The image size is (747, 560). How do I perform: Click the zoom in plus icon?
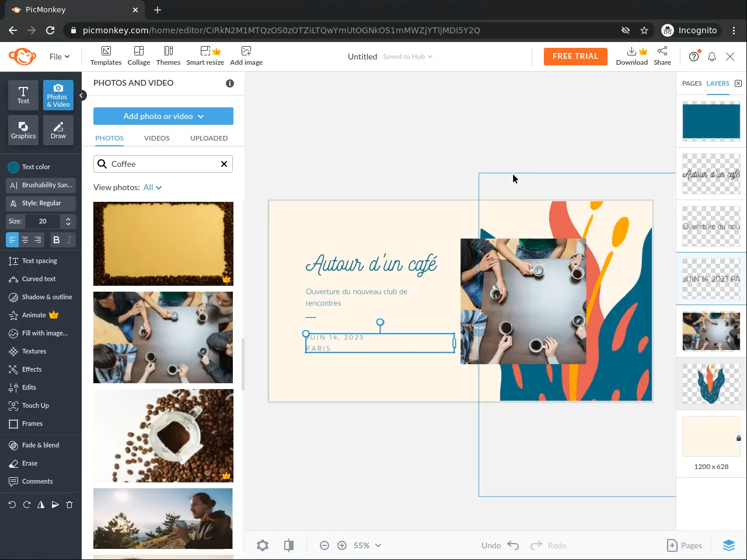(x=342, y=545)
